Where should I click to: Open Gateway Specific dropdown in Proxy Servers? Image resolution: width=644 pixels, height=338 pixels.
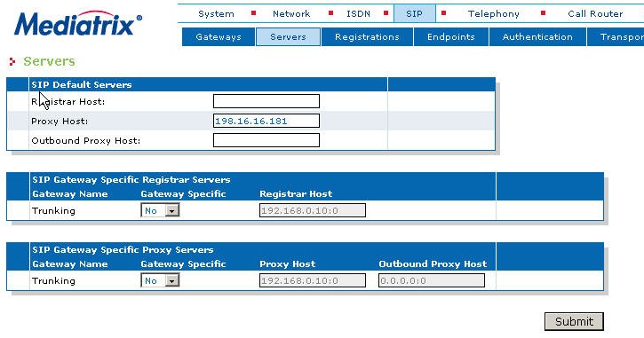(160, 280)
